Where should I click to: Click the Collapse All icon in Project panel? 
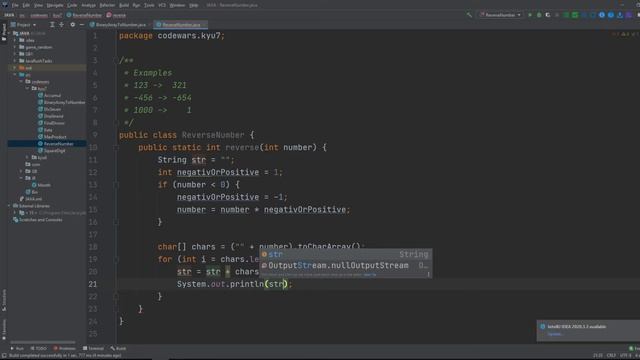point(61,24)
